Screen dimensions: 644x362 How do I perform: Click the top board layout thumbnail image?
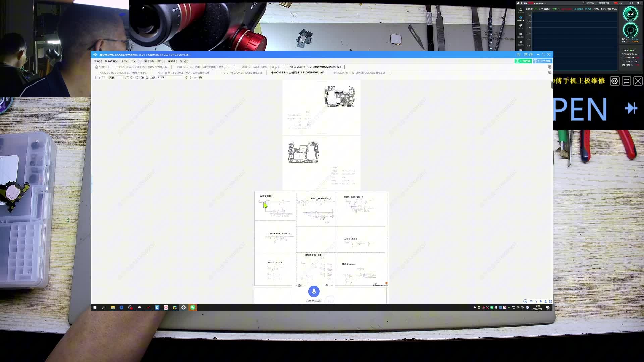(339, 97)
